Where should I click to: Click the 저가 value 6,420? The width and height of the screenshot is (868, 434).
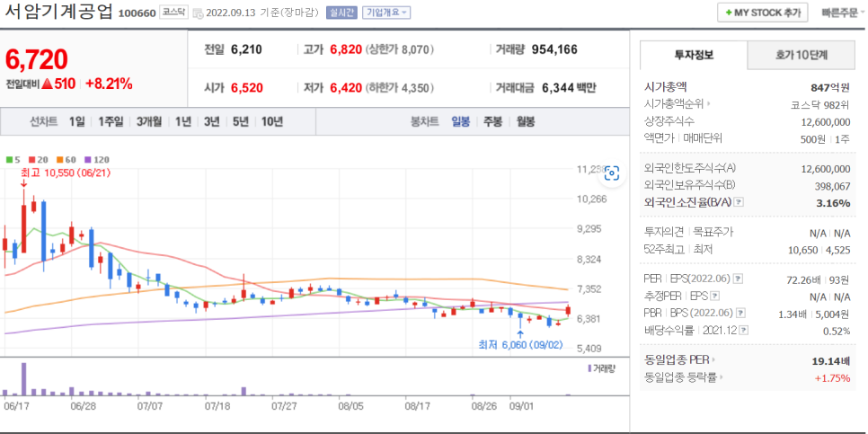346,87
